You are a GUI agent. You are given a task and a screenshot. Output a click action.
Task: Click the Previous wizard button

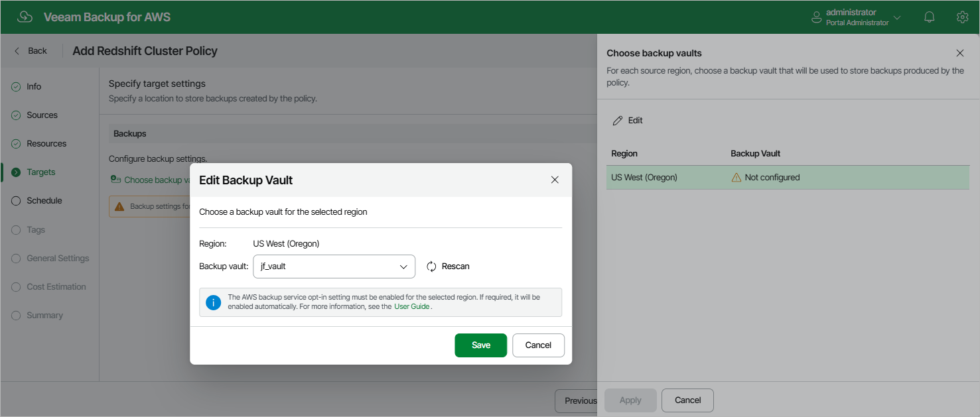pyautogui.click(x=577, y=400)
